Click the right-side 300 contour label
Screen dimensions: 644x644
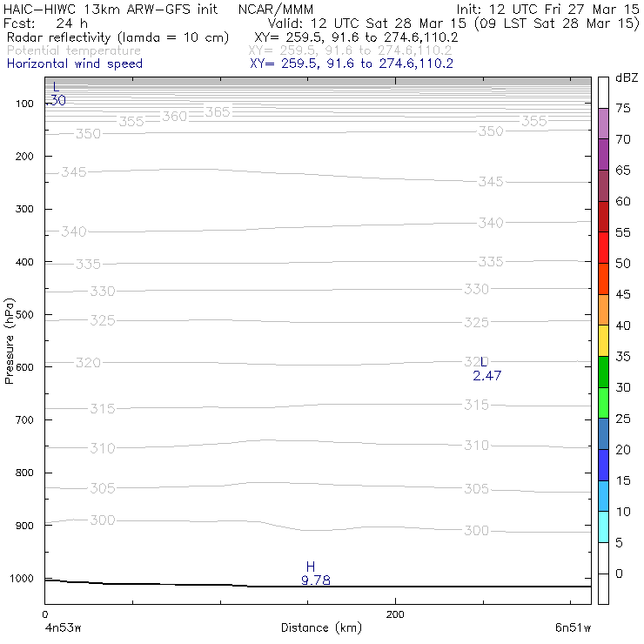476,530
